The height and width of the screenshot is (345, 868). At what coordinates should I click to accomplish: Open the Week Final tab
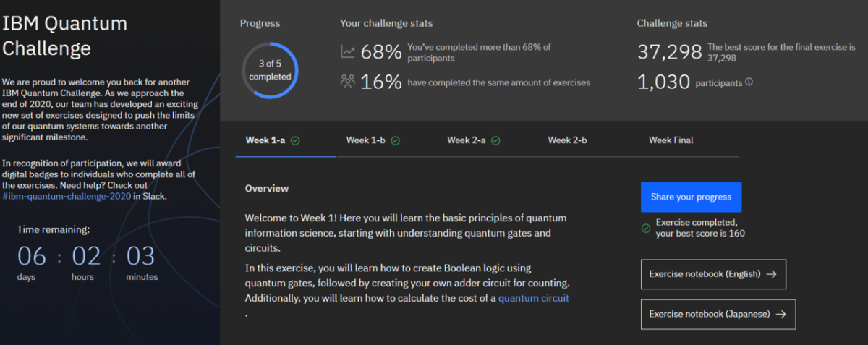pos(689,140)
